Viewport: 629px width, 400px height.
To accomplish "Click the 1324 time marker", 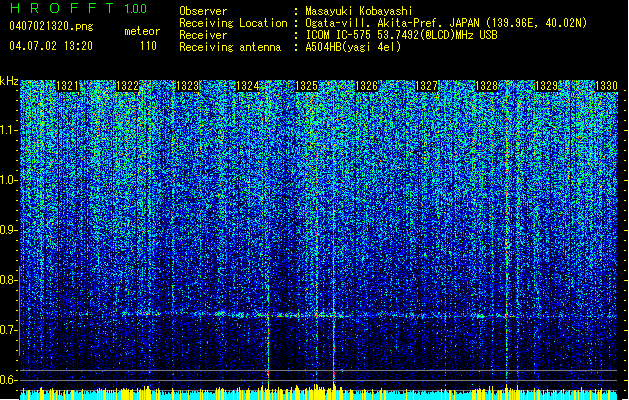I will (x=248, y=86).
